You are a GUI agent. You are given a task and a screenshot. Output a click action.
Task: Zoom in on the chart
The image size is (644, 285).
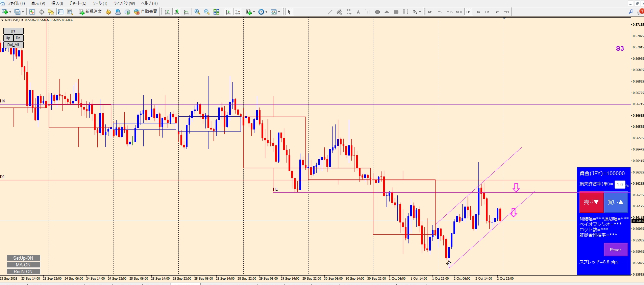[197, 12]
